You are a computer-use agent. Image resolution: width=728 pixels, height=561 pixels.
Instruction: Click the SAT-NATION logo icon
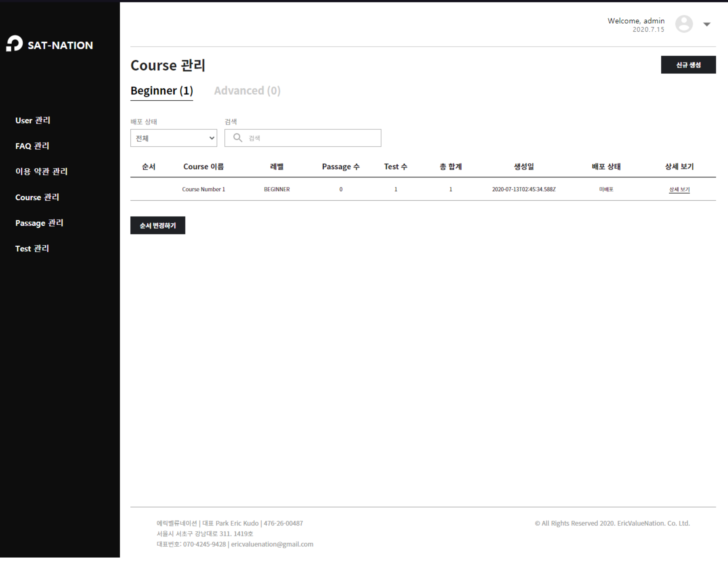click(14, 44)
